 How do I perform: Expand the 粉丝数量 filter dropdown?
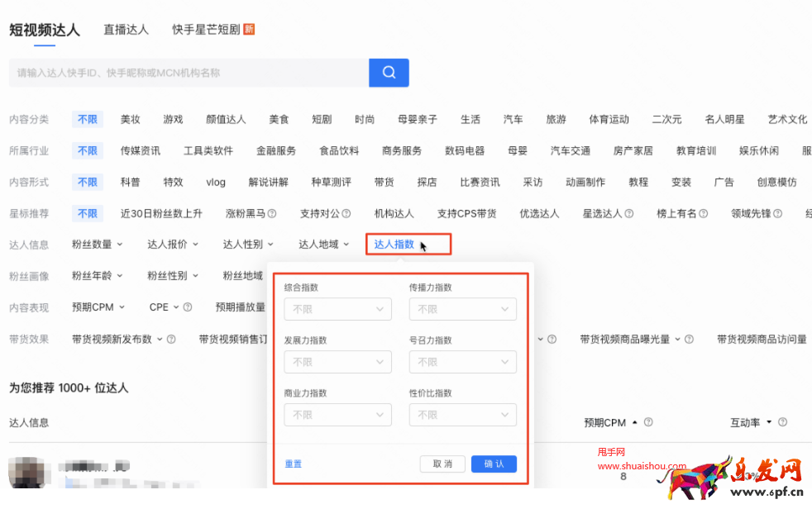(93, 244)
